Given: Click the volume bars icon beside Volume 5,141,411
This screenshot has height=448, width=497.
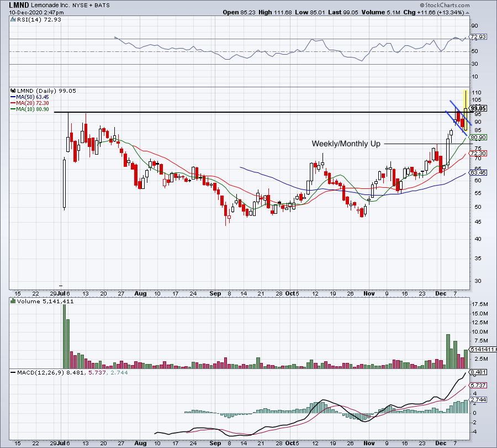Looking at the screenshot, I should (13, 301).
